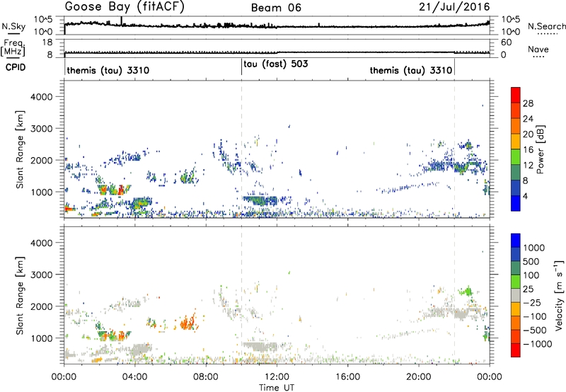Click the 'Freq. [MHz]' axis label
Image resolution: width=566 pixels, height=392 pixels.
[13, 47]
